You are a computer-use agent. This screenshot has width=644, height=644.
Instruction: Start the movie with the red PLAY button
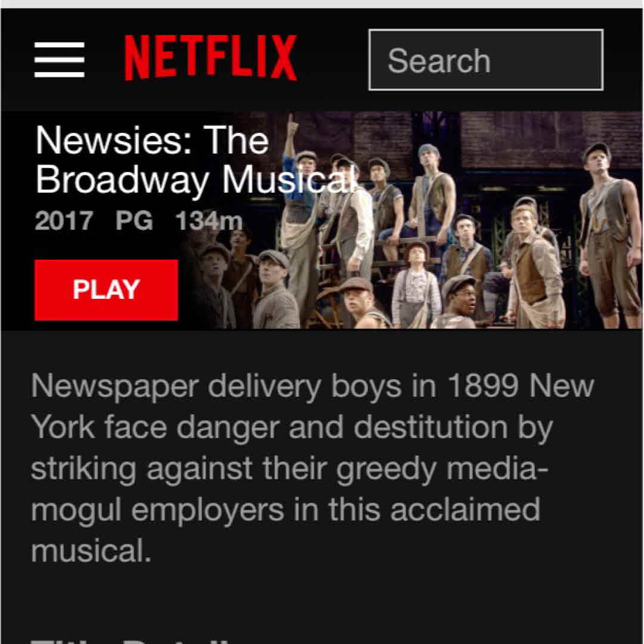[x=106, y=290]
